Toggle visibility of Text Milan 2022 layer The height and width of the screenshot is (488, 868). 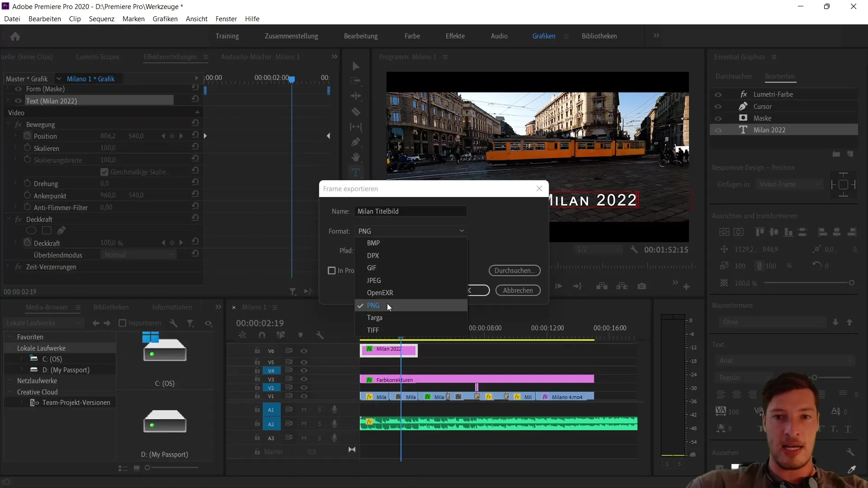click(x=718, y=130)
